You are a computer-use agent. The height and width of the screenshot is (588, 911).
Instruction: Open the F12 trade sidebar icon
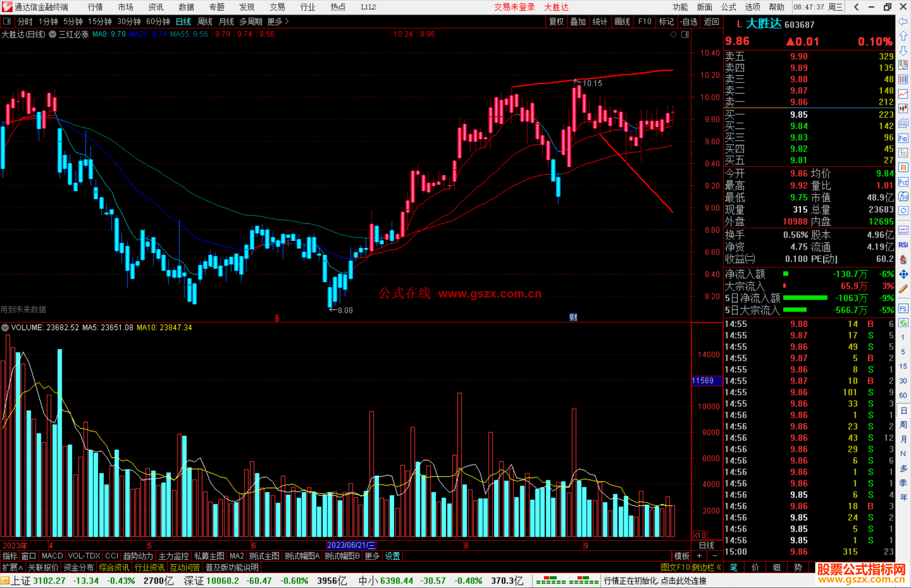point(903,182)
